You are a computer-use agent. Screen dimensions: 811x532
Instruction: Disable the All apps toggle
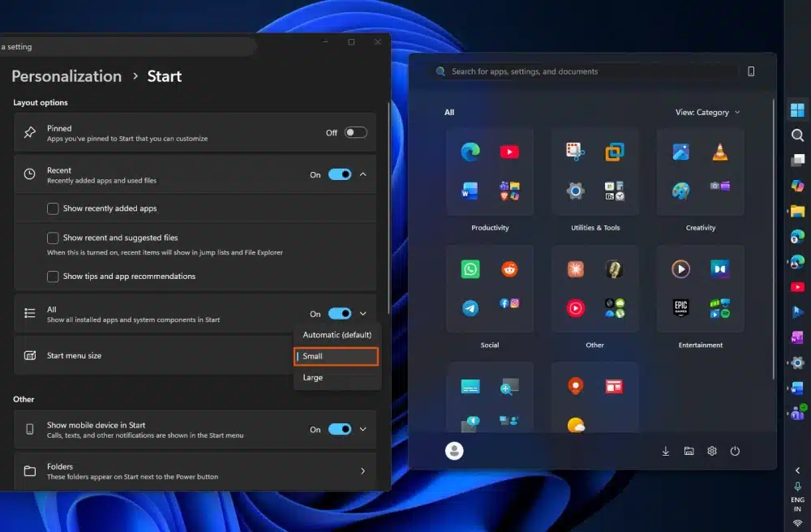[x=340, y=313]
